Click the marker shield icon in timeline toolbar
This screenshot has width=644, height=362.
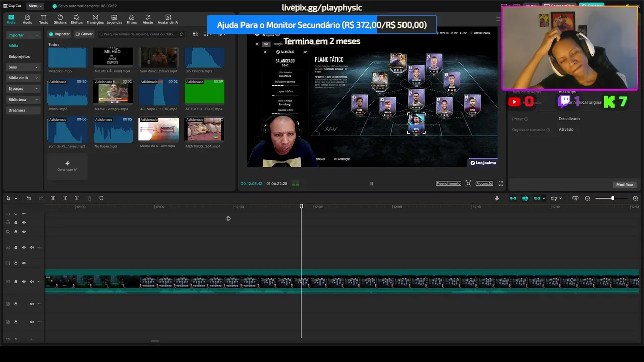point(101,198)
